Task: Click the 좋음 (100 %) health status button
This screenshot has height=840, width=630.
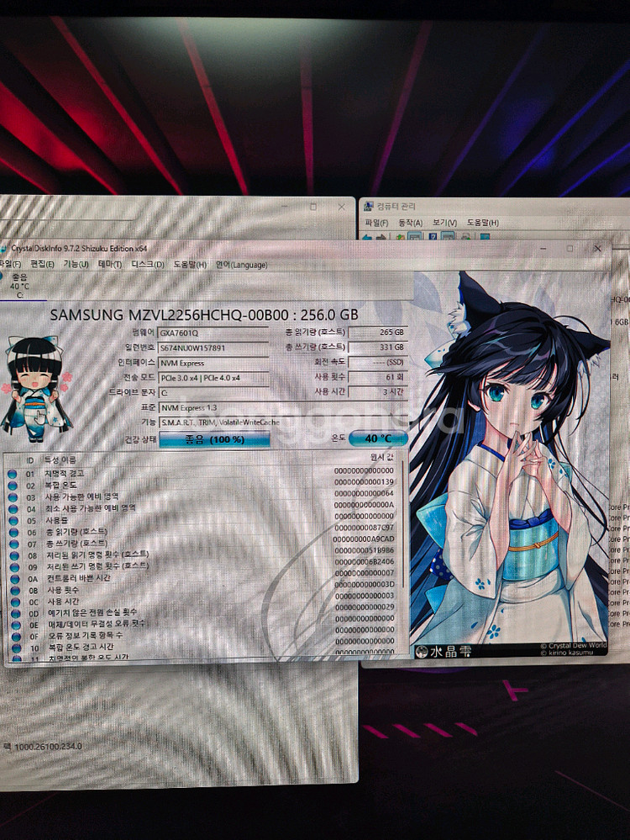Action: (214, 439)
